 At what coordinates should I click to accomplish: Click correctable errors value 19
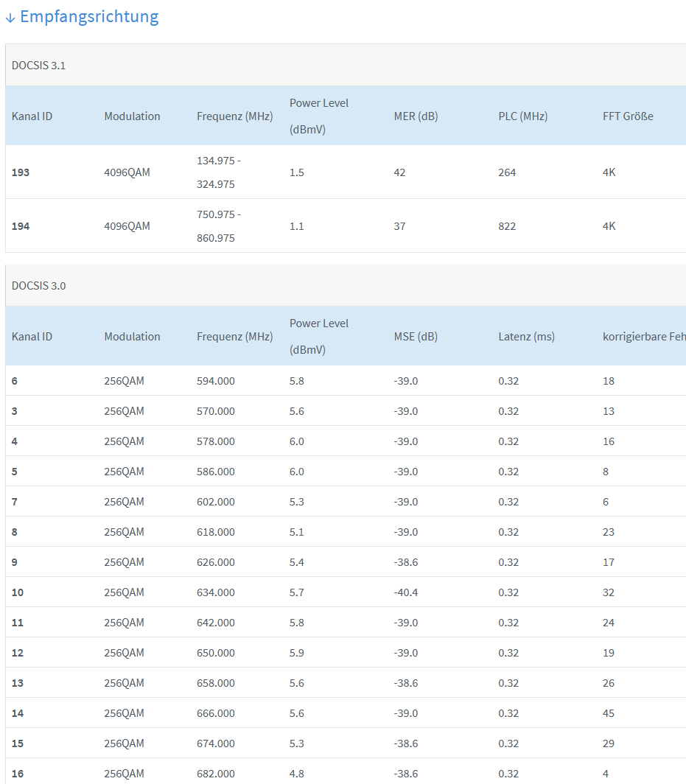(x=609, y=653)
